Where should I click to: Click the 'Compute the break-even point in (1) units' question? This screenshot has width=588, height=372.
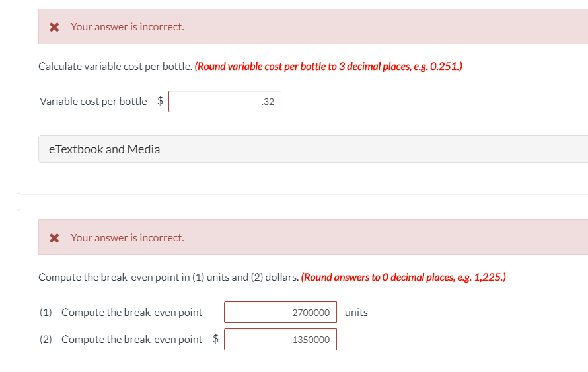tap(168, 277)
